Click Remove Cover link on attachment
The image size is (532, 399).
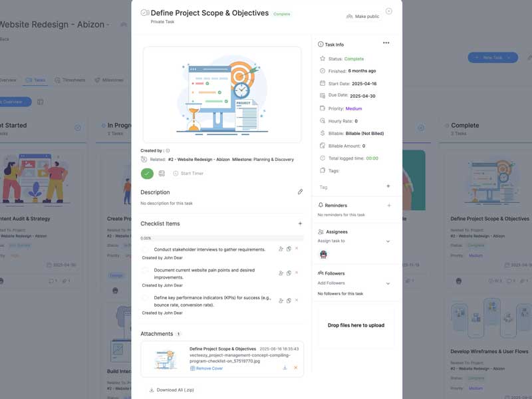pos(206,368)
